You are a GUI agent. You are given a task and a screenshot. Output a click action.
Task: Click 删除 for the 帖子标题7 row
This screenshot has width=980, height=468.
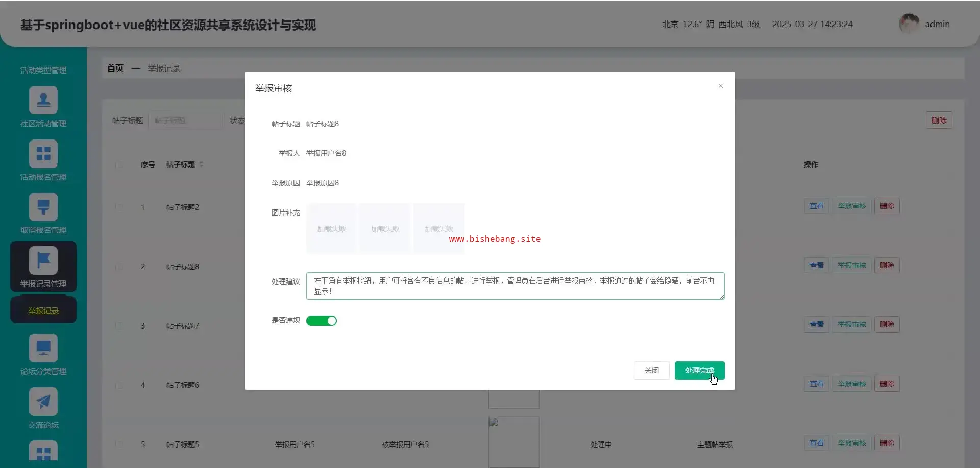pyautogui.click(x=887, y=324)
